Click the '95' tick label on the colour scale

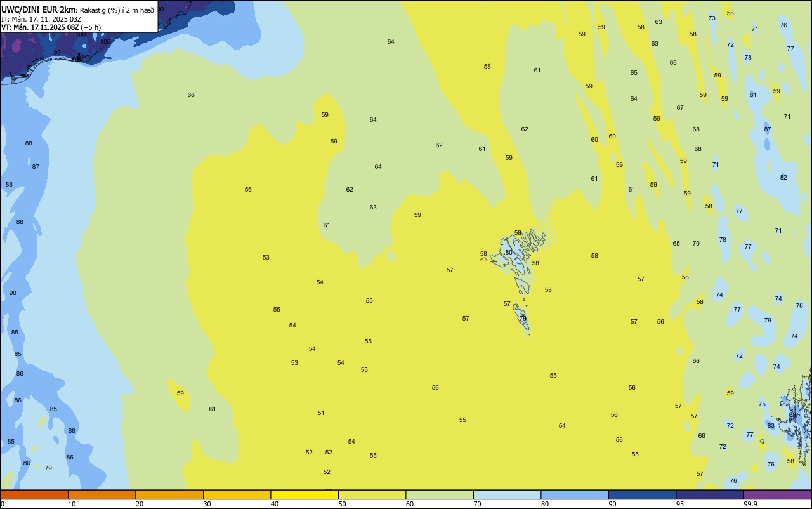coord(680,504)
